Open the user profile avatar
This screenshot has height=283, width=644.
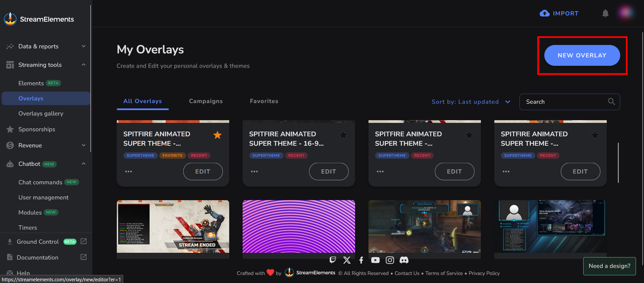click(x=626, y=13)
